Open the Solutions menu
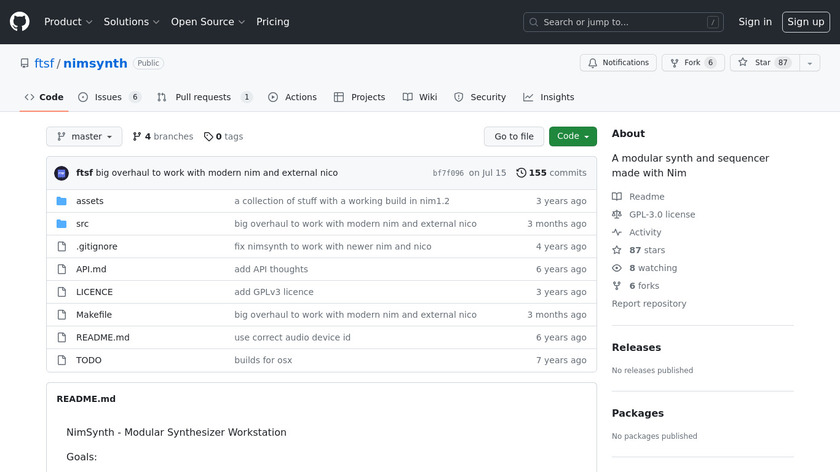The image size is (840, 472). 131,22
